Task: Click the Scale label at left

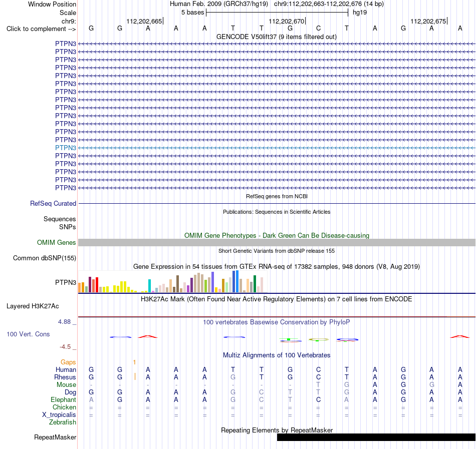Action: click(x=68, y=13)
